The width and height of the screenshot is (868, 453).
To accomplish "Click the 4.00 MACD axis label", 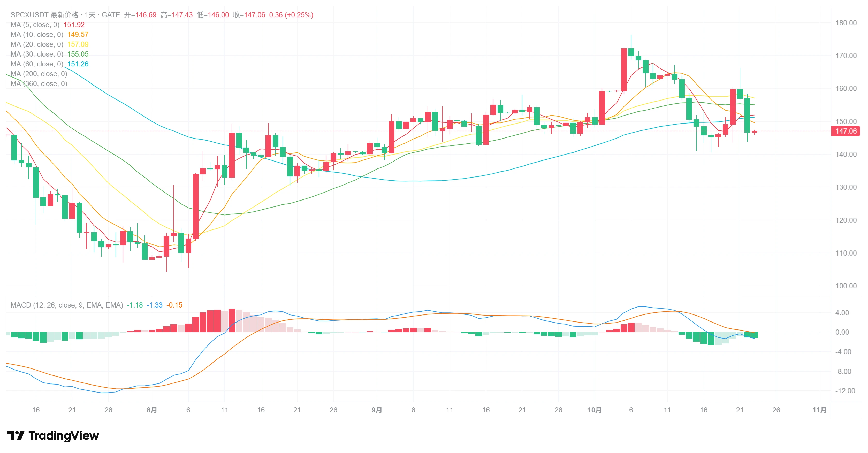I will tap(842, 313).
